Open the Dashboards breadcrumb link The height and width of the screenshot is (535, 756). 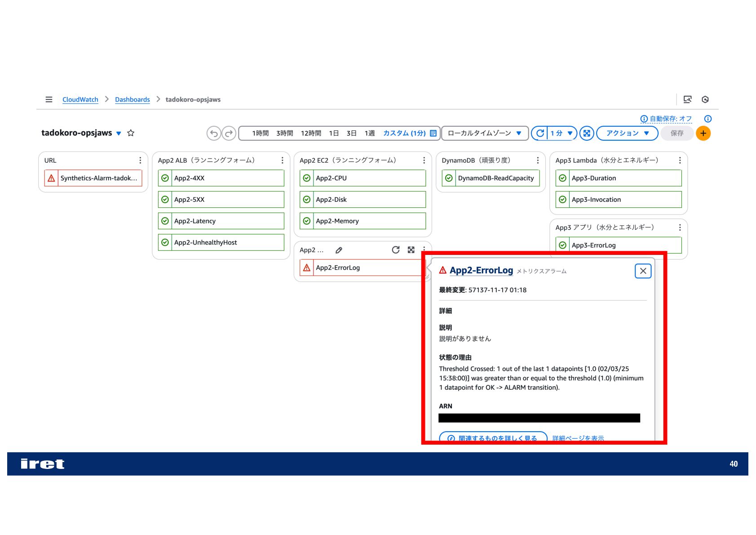click(x=133, y=99)
